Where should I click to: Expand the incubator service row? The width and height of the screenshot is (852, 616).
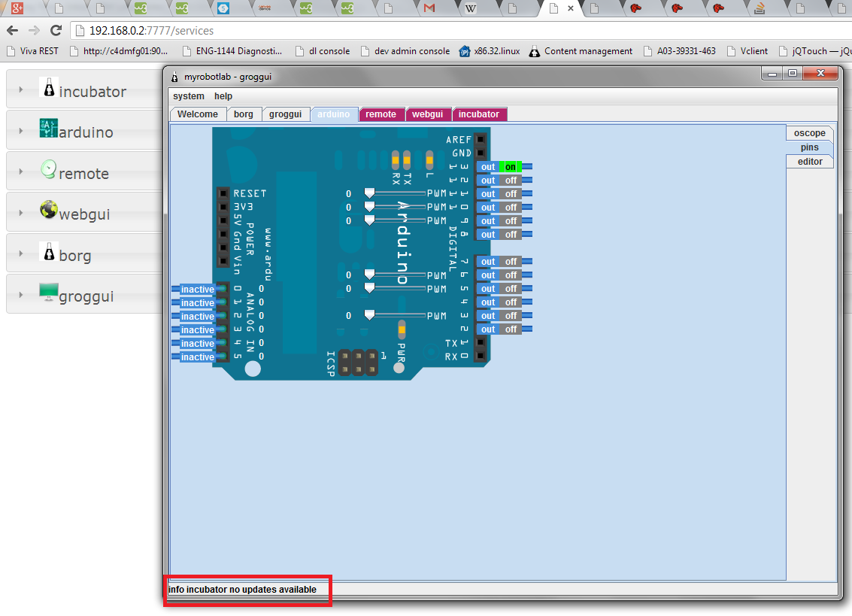point(20,90)
